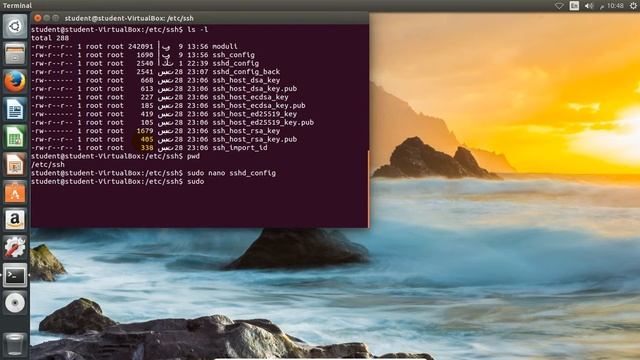This screenshot has height=360, width=640.
Task: Open LibreOffice Calc from the launcher
Action: (x=15, y=137)
